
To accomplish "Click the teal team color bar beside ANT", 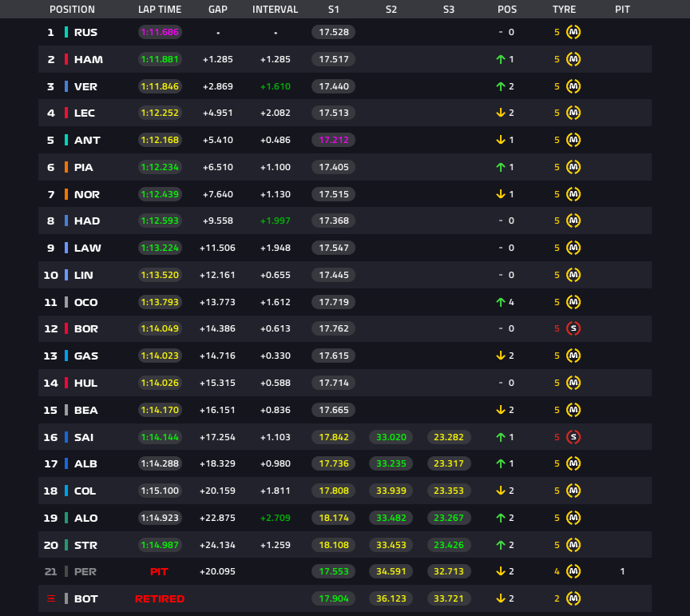I will pos(66,140).
